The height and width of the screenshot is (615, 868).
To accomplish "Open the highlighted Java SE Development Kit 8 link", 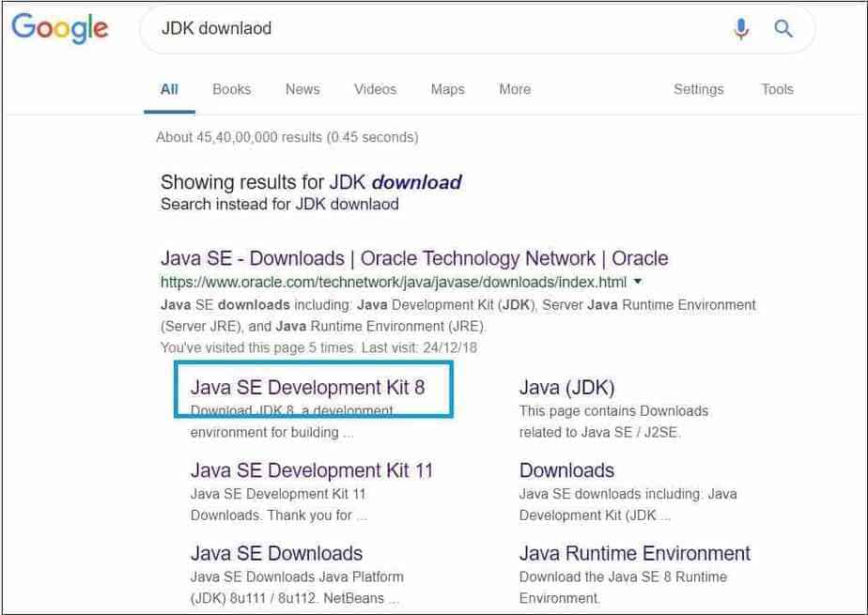I will point(308,387).
